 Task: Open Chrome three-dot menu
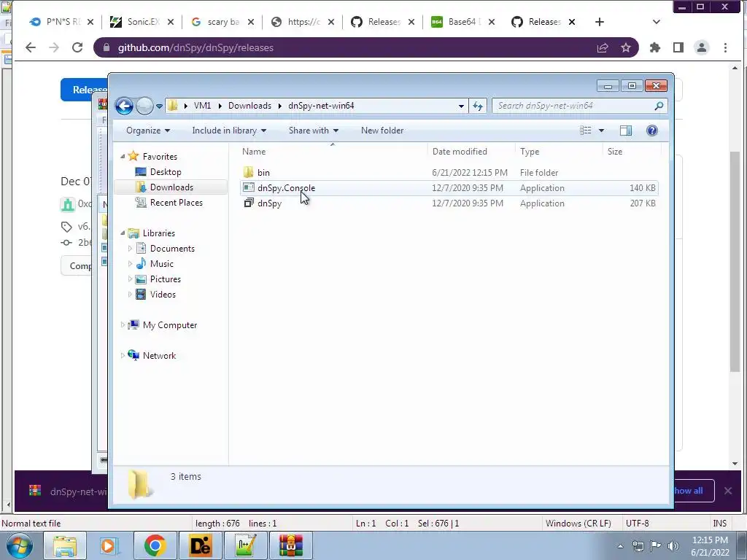click(725, 47)
